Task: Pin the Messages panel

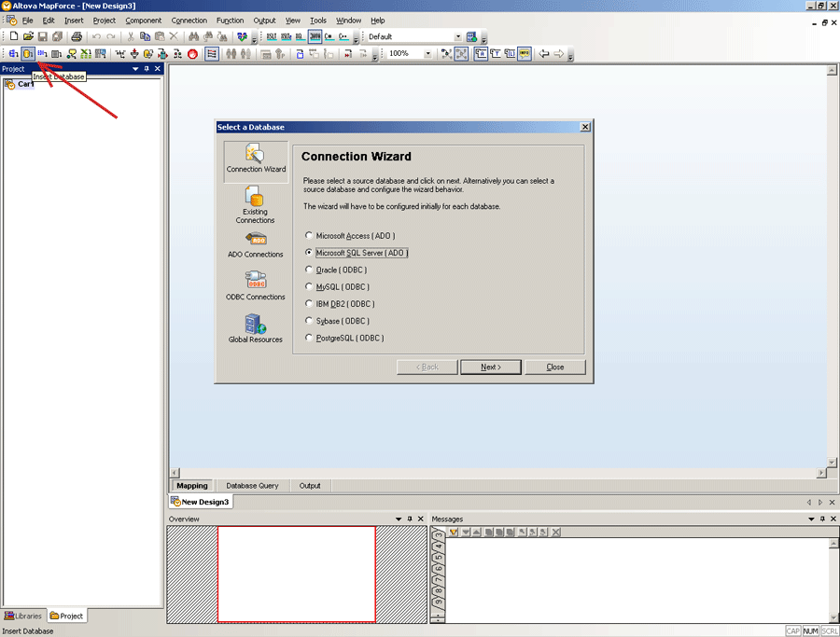Action: 822,519
